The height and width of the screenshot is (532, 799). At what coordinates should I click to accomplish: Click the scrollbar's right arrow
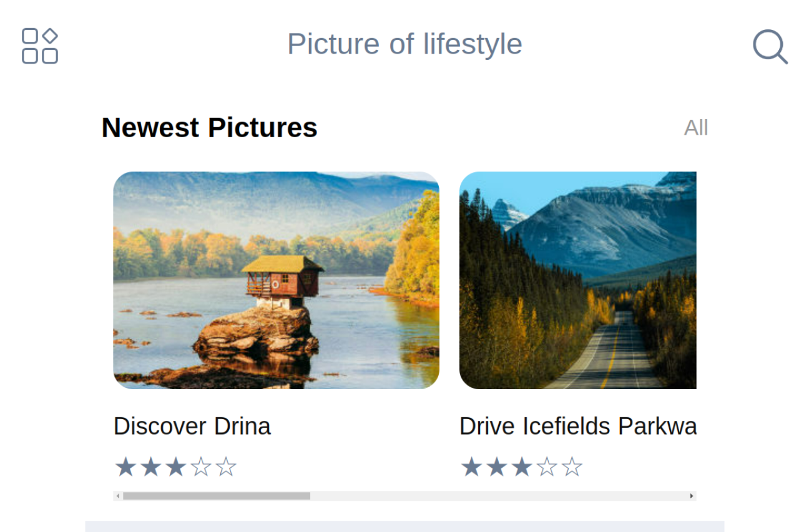pyautogui.click(x=692, y=496)
